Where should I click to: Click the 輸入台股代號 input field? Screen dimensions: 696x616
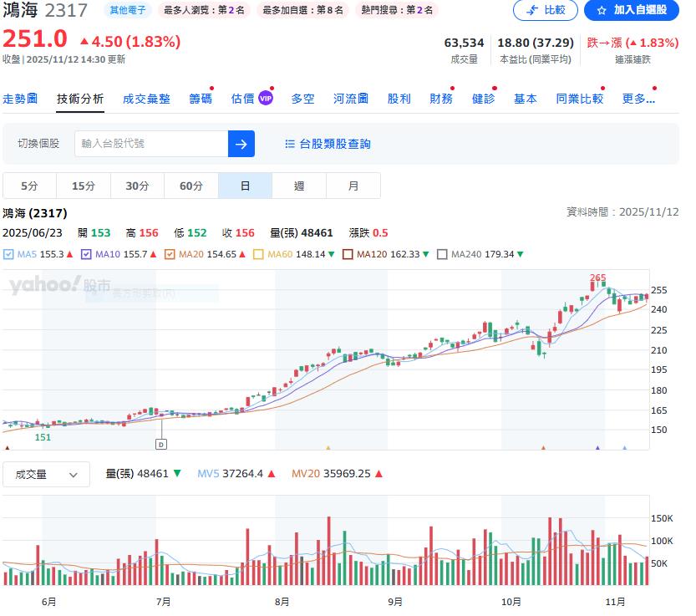[150, 143]
